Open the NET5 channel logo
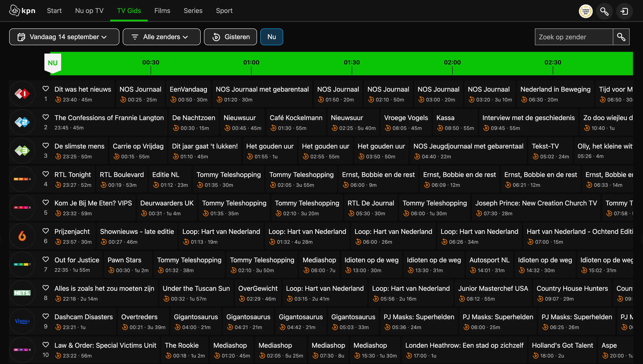 [x=22, y=293]
